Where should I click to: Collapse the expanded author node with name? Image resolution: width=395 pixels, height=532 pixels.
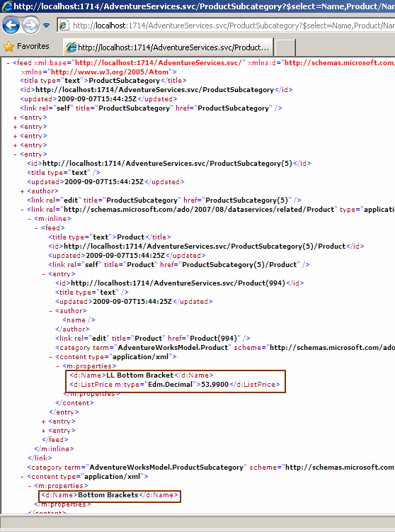point(50,311)
